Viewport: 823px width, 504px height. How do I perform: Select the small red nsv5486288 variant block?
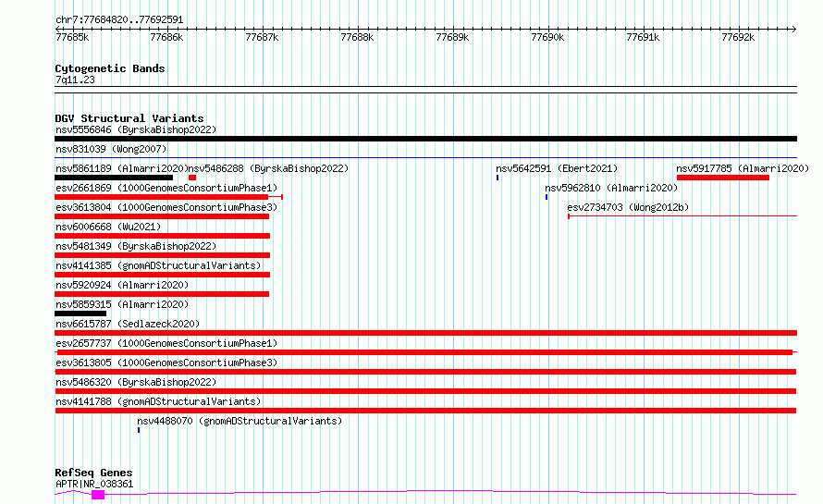tap(192, 178)
